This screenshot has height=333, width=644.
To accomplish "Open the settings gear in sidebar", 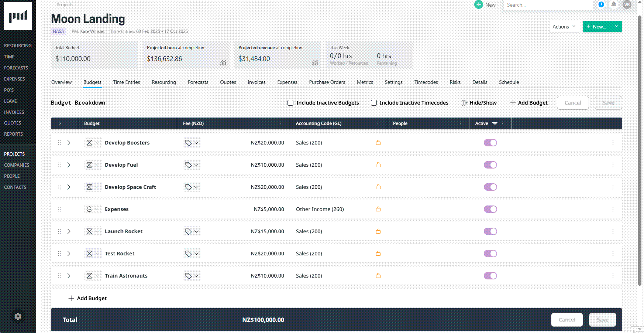I will [18, 316].
